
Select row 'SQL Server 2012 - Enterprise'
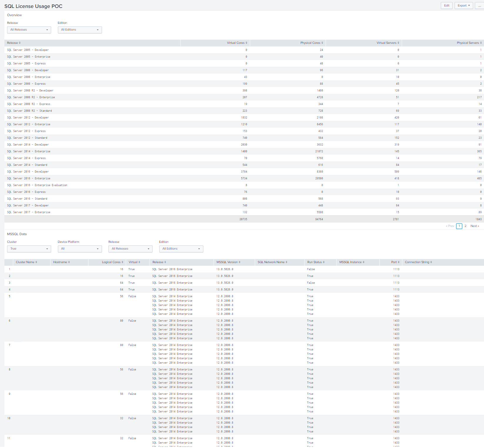click(244, 124)
